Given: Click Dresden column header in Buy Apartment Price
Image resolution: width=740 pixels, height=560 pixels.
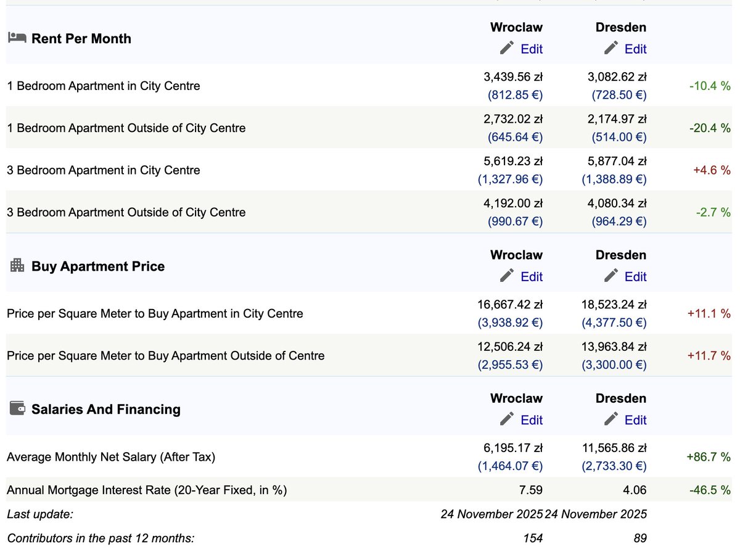Looking at the screenshot, I should tap(621, 255).
